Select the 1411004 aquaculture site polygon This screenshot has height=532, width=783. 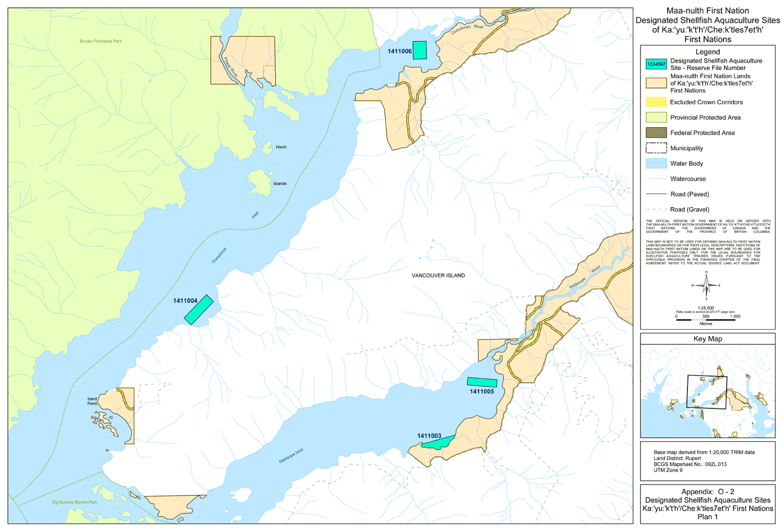199,310
